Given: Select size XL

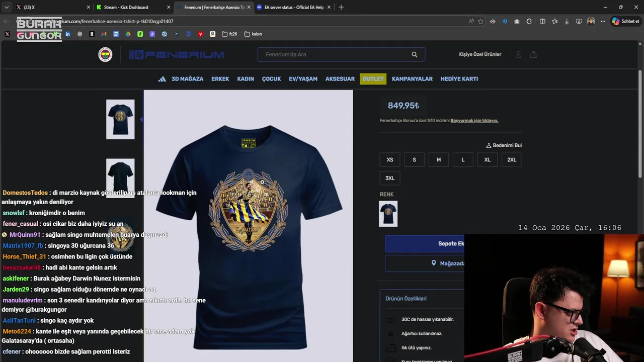Looking at the screenshot, I should (x=488, y=160).
